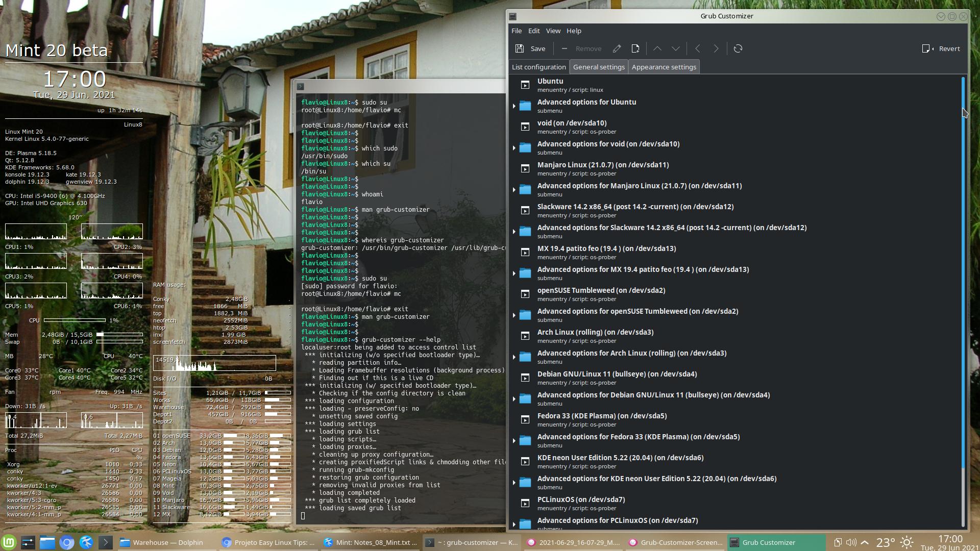Image resolution: width=980 pixels, height=551 pixels.
Task: Open the volume control tray icon
Action: (x=851, y=542)
